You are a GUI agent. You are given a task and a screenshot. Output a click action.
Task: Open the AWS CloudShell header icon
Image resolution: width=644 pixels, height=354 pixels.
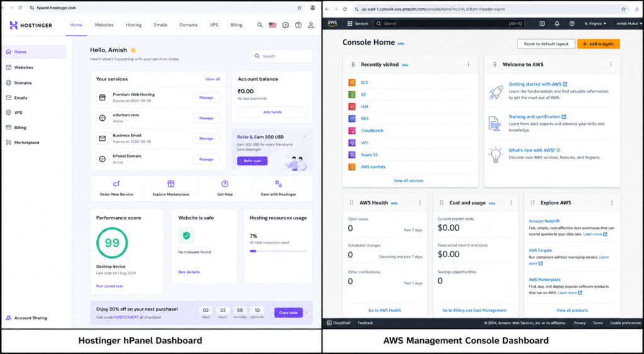[542, 23]
